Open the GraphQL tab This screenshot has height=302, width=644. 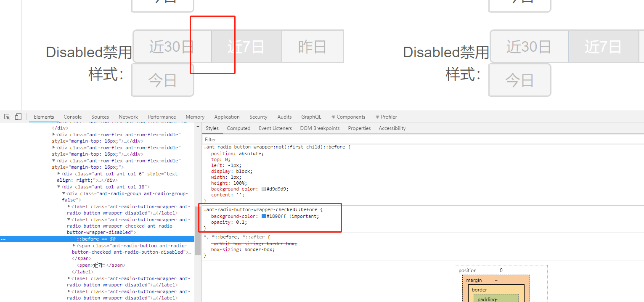pyautogui.click(x=311, y=117)
